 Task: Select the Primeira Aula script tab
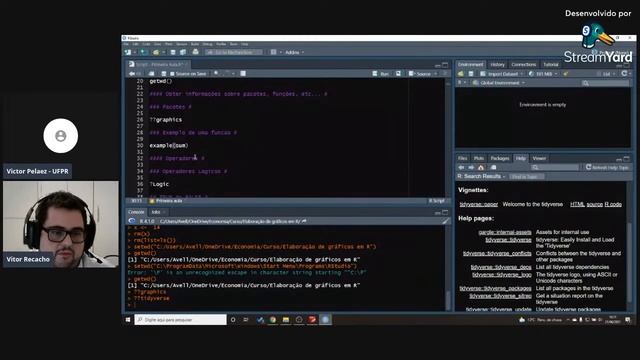pyautogui.click(x=158, y=64)
